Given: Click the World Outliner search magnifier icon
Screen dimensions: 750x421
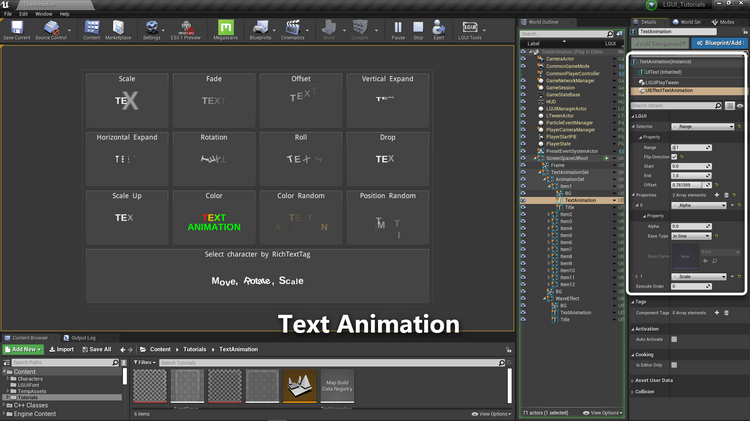Looking at the screenshot, I should click(x=610, y=34).
